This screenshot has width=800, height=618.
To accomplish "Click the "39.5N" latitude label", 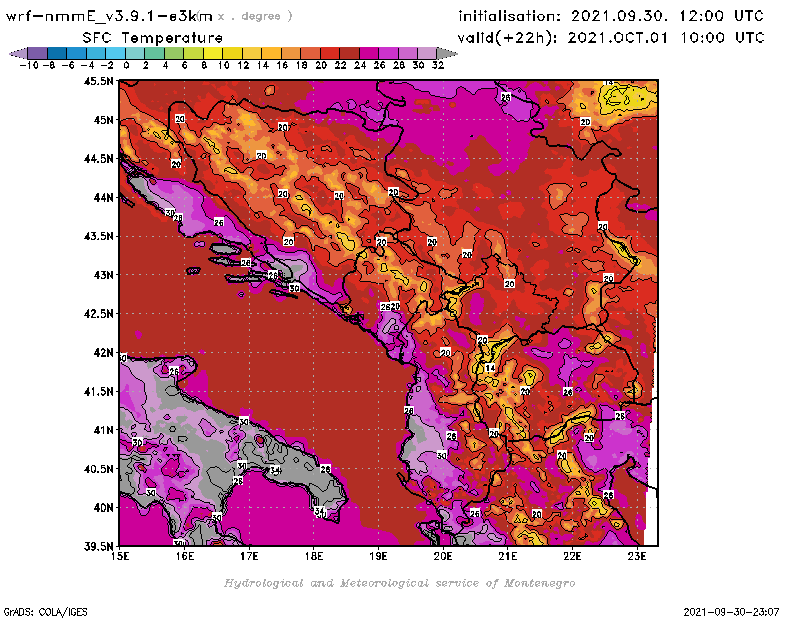I will (98, 547).
